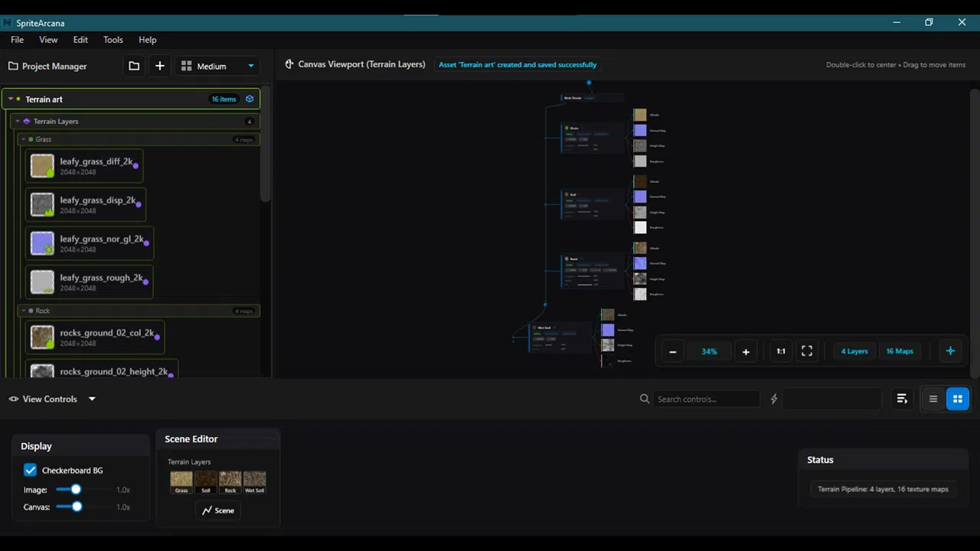Image resolution: width=980 pixels, height=551 pixels.
Task: Click the Wet Soil node in canvas
Action: [x=560, y=337]
